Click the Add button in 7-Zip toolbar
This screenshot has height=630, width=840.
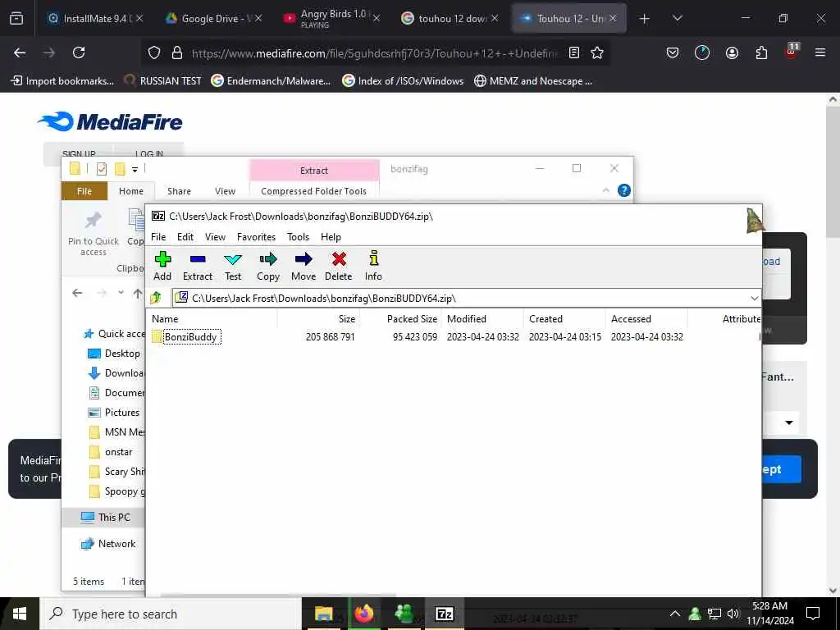(x=162, y=267)
